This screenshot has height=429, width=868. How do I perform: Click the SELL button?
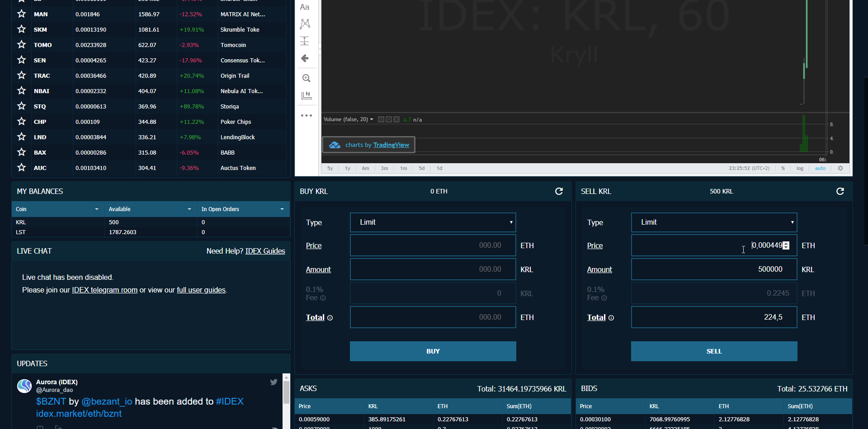(714, 351)
